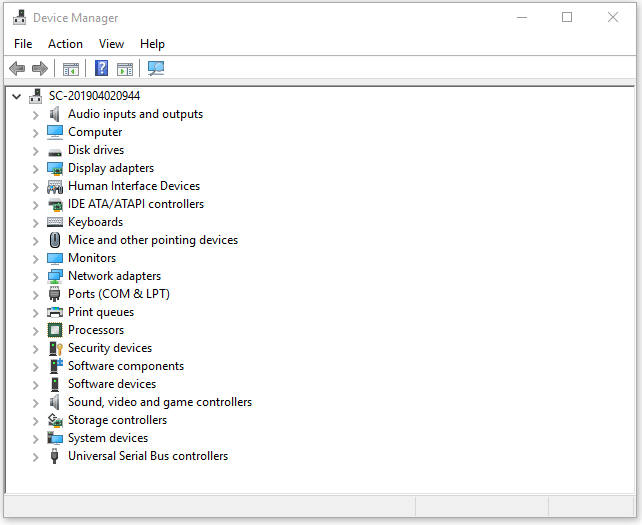The image size is (642, 525).
Task: Expand Sound, video and game controllers
Action: click(x=36, y=403)
